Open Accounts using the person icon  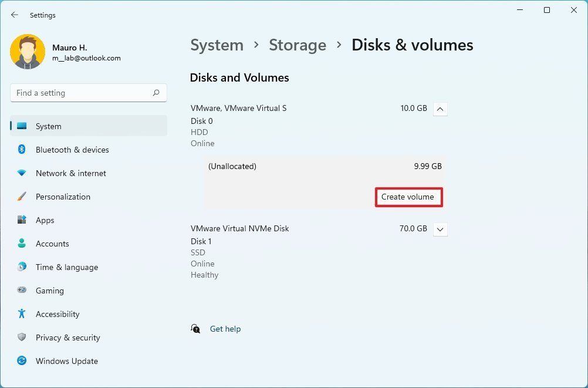click(22, 244)
